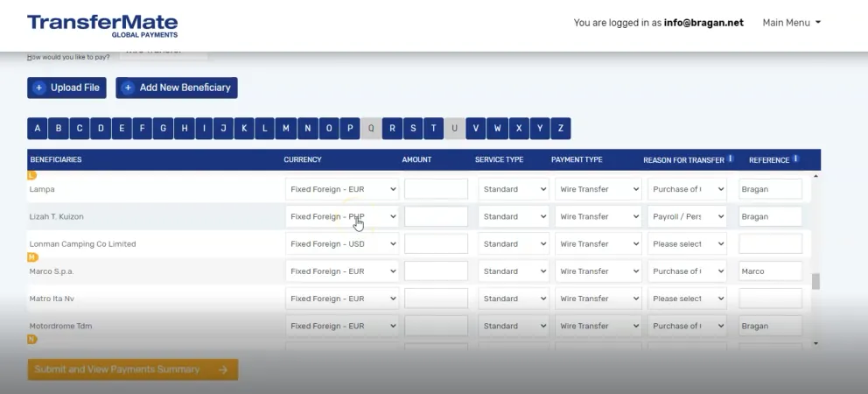The width and height of the screenshot is (868, 394).
Task: Click the Amount column header
Action: (416, 159)
